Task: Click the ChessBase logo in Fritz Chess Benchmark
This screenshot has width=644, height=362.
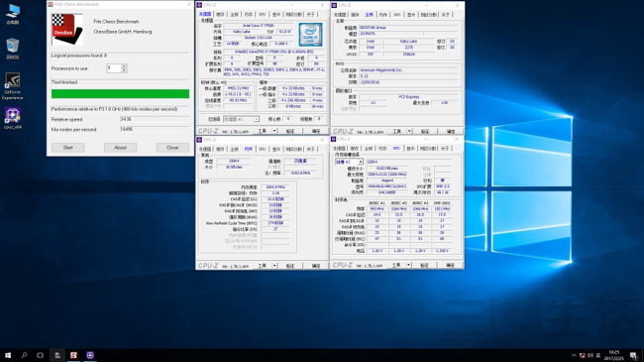Action: pos(66,29)
